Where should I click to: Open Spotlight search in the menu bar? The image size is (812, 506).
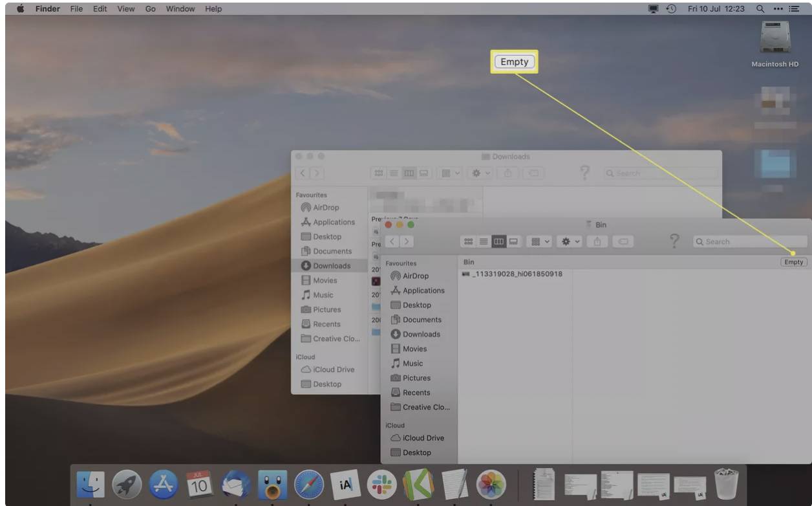760,8
